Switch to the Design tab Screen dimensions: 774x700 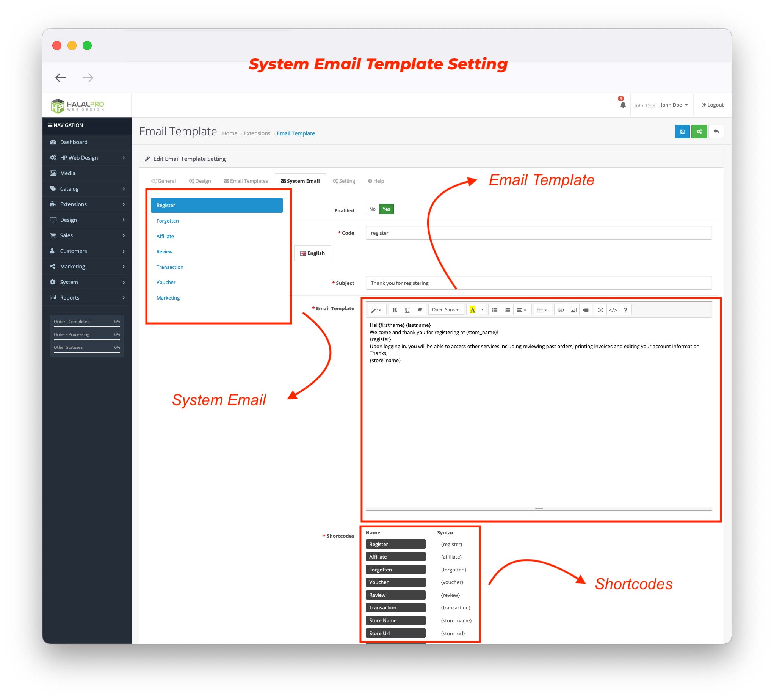pos(200,181)
